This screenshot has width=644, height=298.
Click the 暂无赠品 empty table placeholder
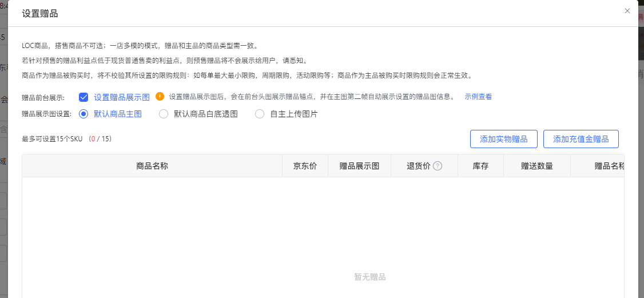(370, 277)
